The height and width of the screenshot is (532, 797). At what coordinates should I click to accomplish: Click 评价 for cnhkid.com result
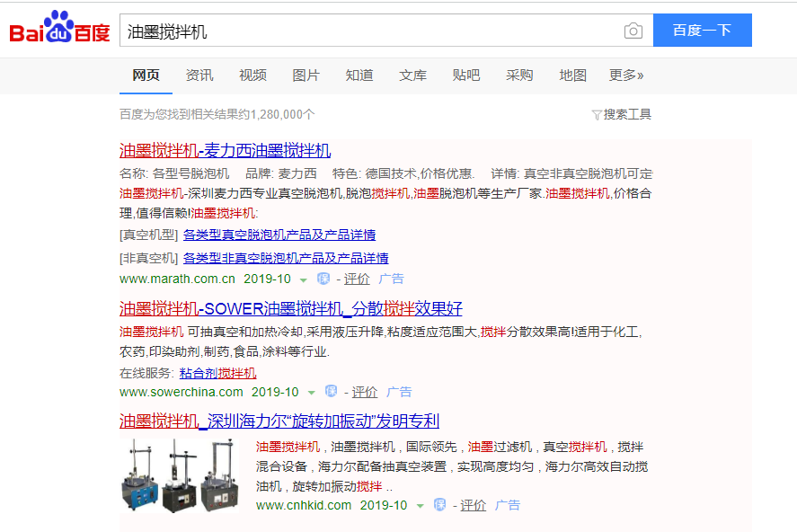[474, 505]
